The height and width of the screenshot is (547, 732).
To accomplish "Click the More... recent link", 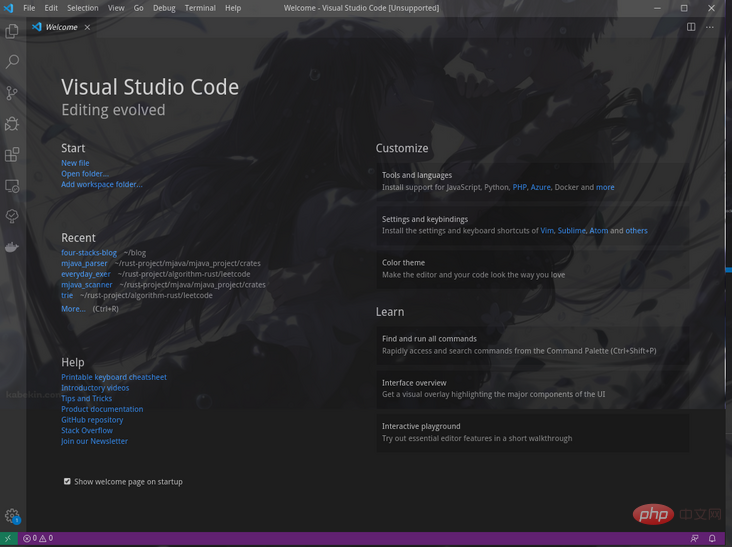I will click(73, 309).
